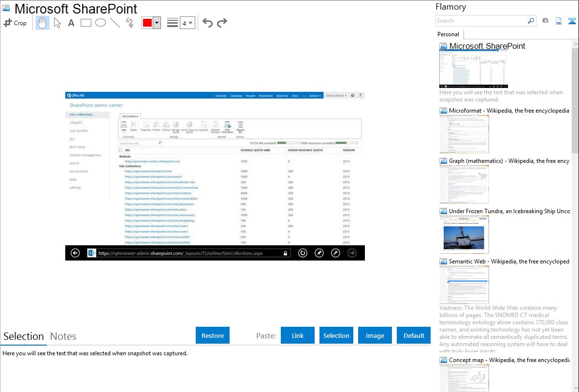Open the color picker dropdown arrow
This screenshot has width=579, height=392.
point(157,23)
